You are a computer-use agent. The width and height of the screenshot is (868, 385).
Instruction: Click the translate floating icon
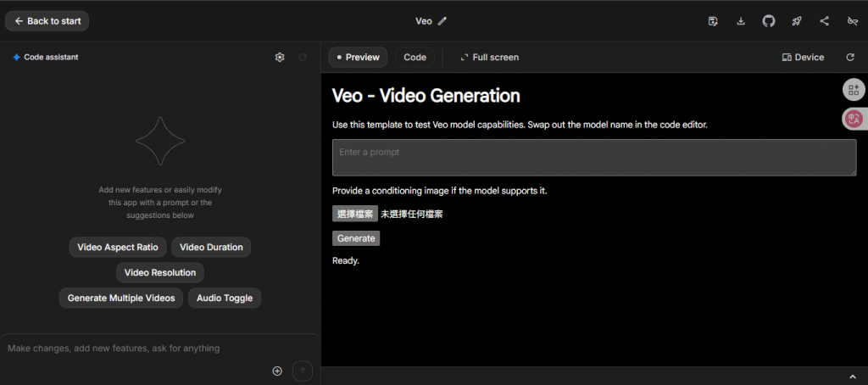click(854, 119)
